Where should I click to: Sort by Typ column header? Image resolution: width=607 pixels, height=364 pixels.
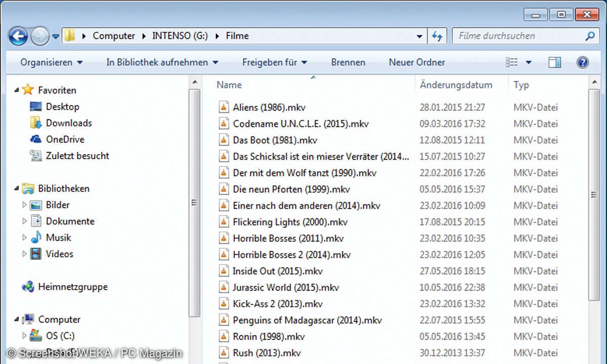pos(521,85)
